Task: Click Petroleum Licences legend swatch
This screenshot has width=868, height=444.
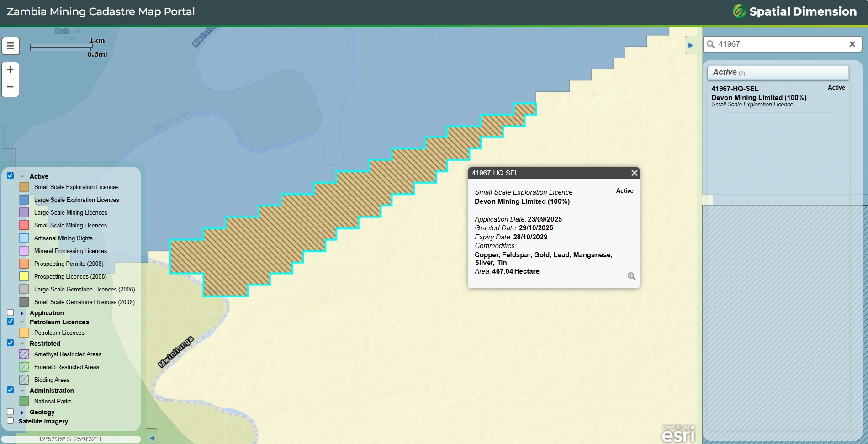Action: pos(24,333)
